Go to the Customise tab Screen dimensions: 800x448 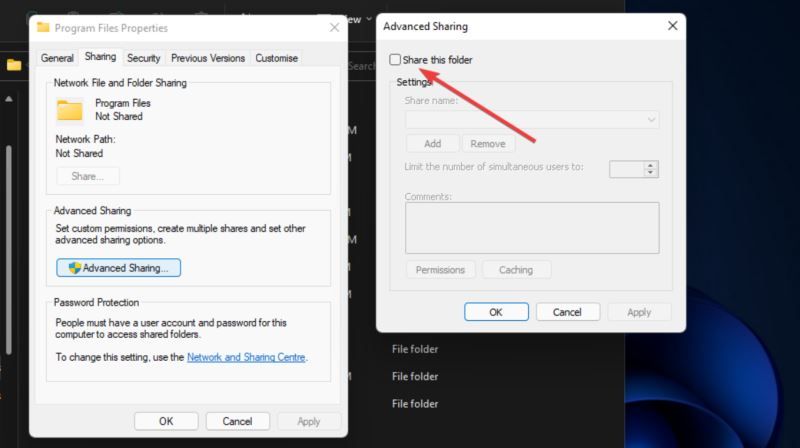(276, 58)
